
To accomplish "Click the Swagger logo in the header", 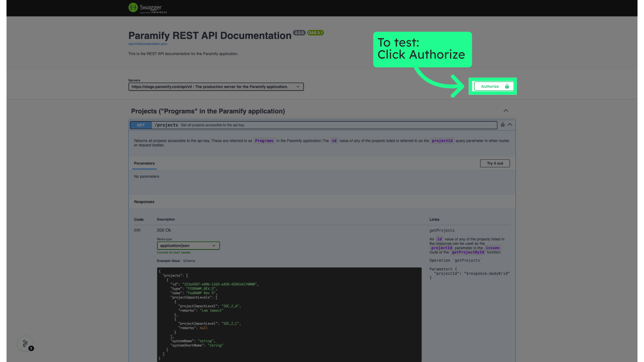I will (x=148, y=8).
